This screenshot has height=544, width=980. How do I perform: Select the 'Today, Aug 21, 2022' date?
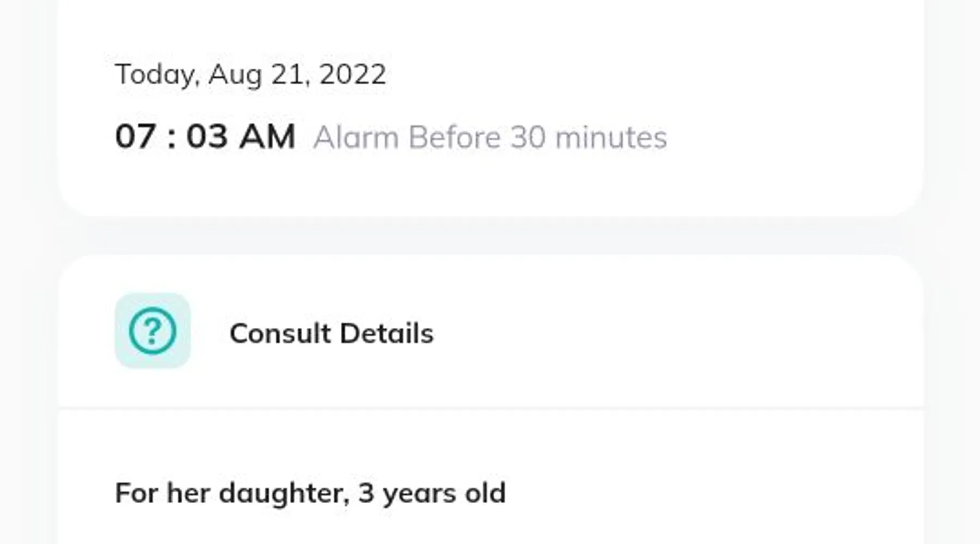click(x=250, y=74)
